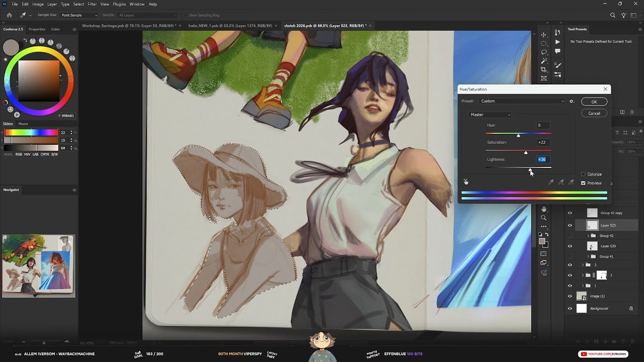Image resolution: width=644 pixels, height=362 pixels.
Task: Open the Sample Size dropdown
Action: (x=79, y=15)
